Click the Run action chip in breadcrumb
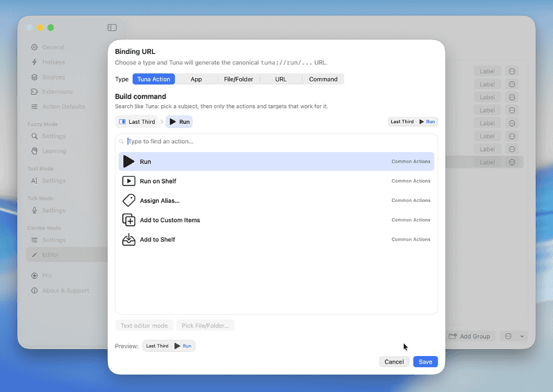553x392 pixels. [x=179, y=122]
